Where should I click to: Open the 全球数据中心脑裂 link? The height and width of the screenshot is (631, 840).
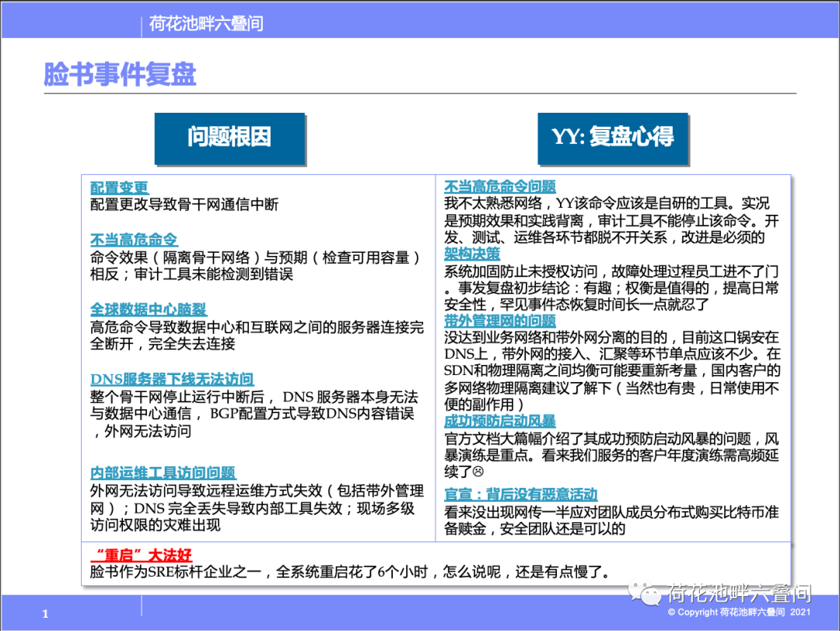pyautogui.click(x=149, y=310)
